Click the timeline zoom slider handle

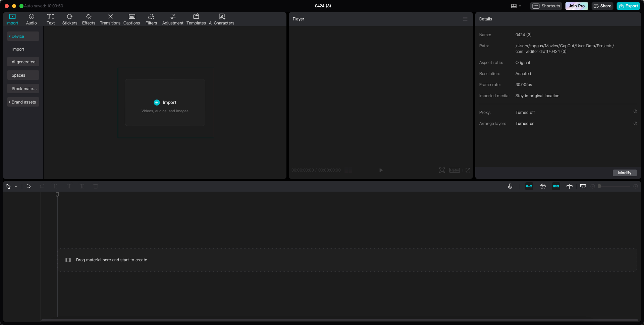click(599, 186)
